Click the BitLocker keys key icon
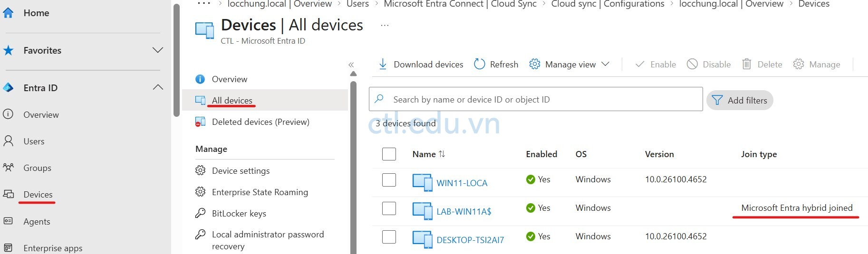This screenshot has height=254, width=868. (x=201, y=213)
